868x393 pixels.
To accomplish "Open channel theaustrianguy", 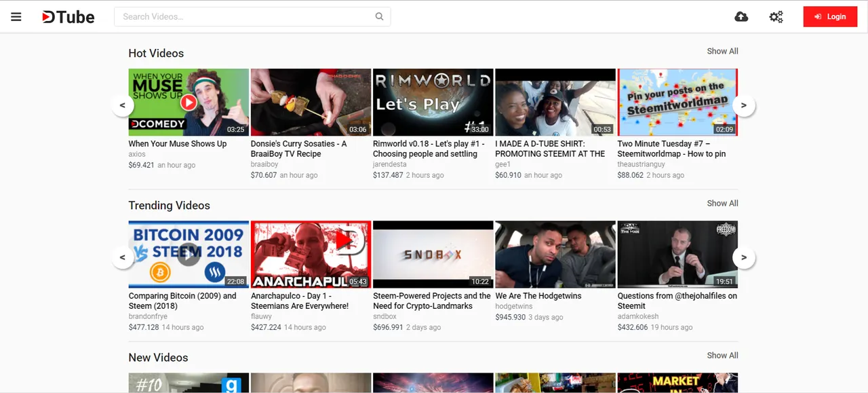I will pyautogui.click(x=642, y=164).
